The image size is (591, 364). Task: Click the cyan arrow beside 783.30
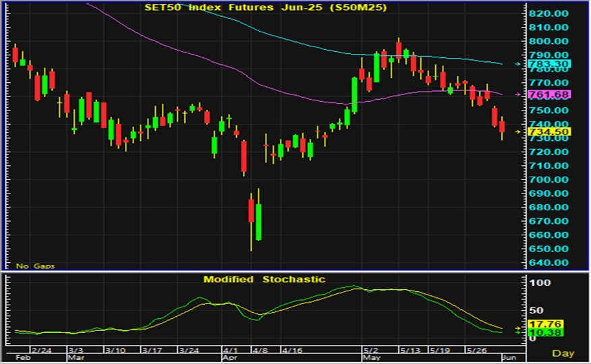click(x=517, y=64)
